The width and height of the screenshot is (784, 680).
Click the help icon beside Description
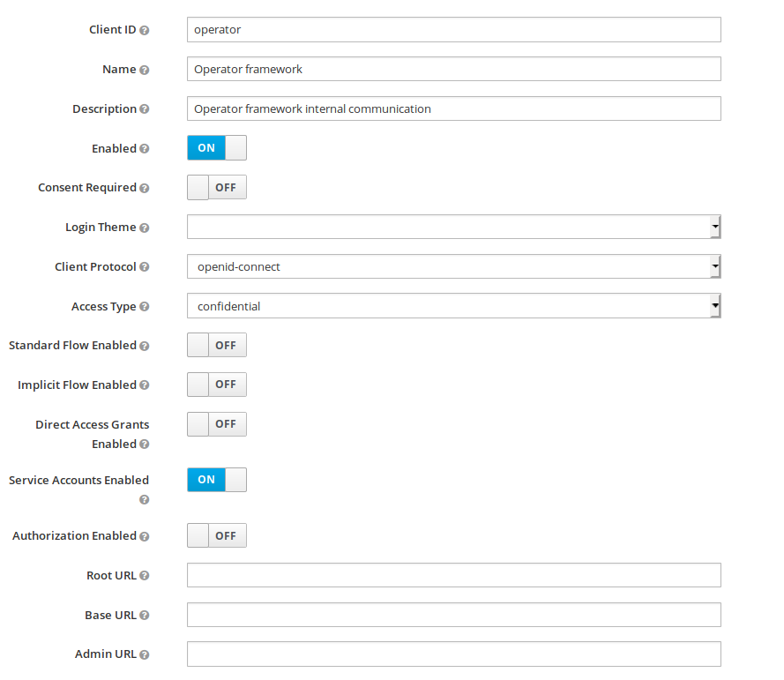145,109
